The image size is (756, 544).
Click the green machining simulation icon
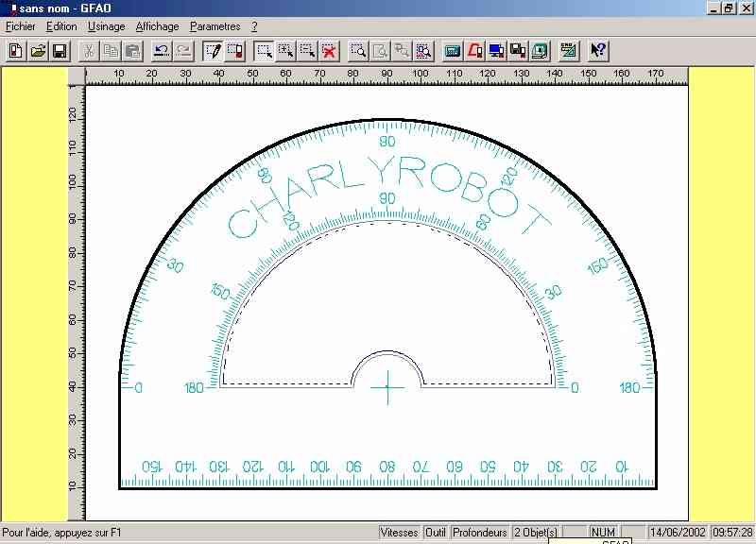540,51
